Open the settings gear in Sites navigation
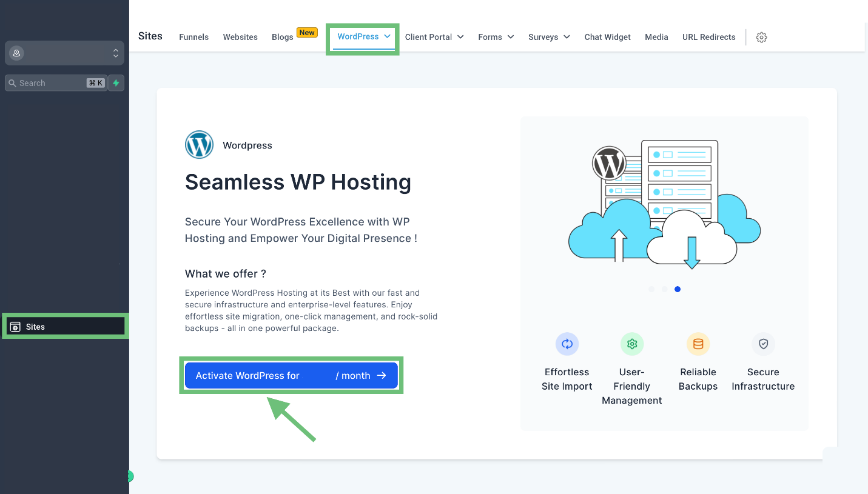 pos(761,37)
